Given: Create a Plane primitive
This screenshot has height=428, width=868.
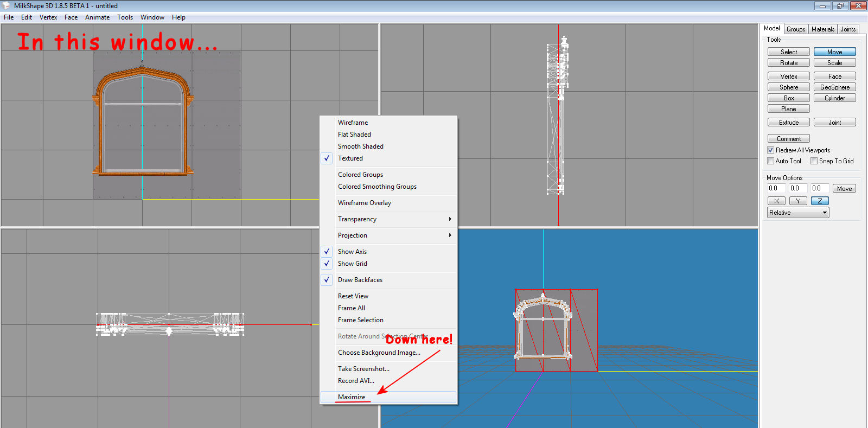Looking at the screenshot, I should point(789,109).
